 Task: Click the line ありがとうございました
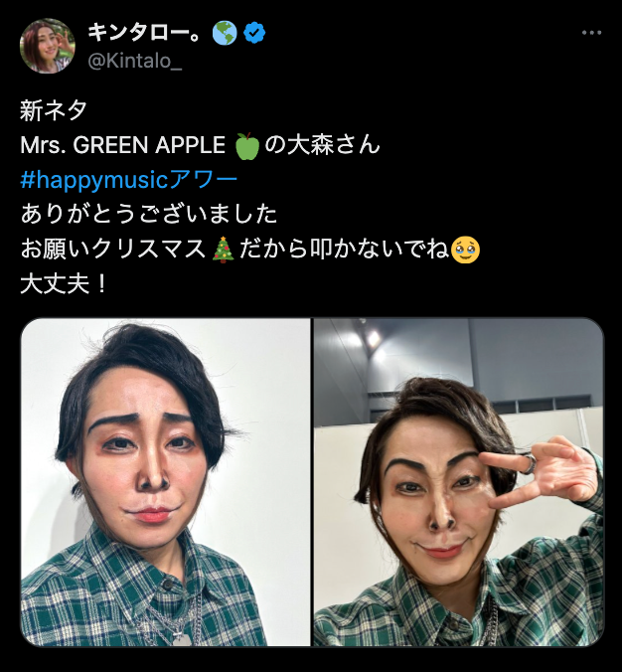(x=148, y=214)
